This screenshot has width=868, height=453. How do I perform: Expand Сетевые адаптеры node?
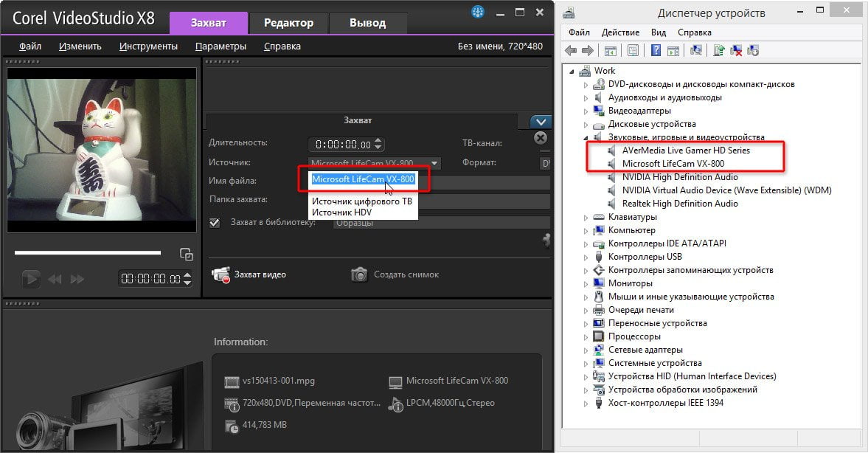(586, 350)
